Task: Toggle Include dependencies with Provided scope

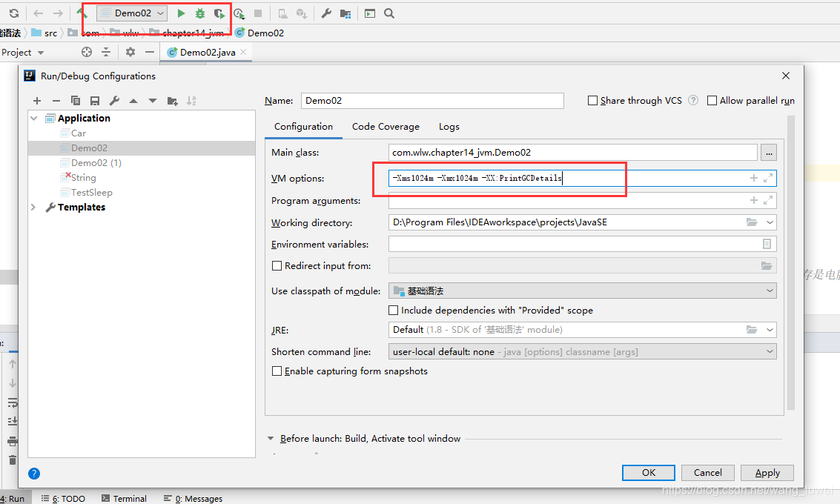Action: click(x=393, y=310)
